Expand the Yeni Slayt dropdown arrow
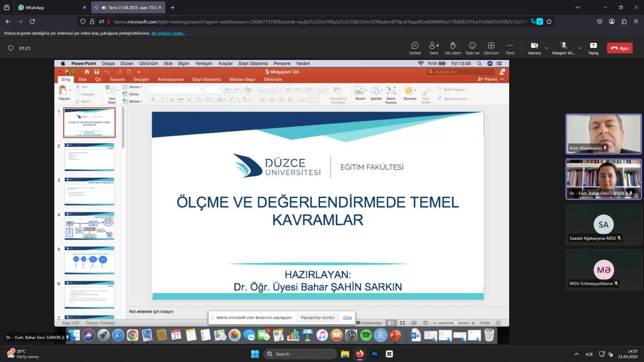 (x=118, y=90)
